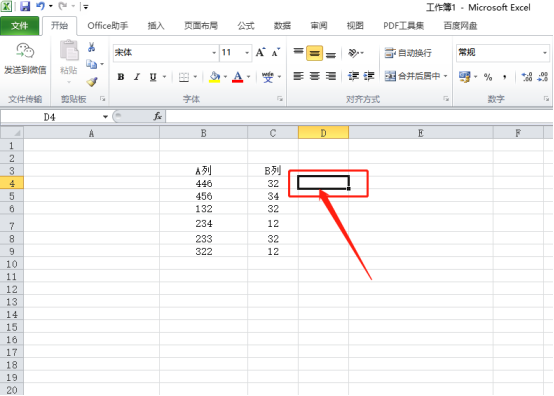Click the Decrease Font Size icon
554x396 pixels.
pos(276,52)
